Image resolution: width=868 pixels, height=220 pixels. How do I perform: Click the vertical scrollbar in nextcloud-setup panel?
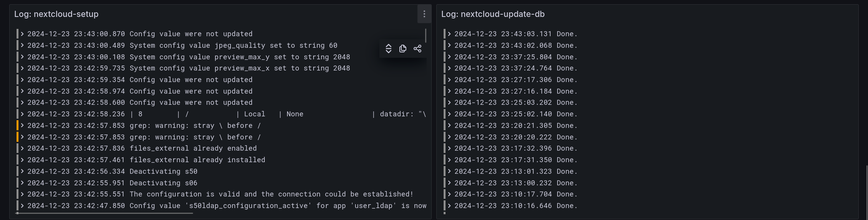(x=426, y=35)
